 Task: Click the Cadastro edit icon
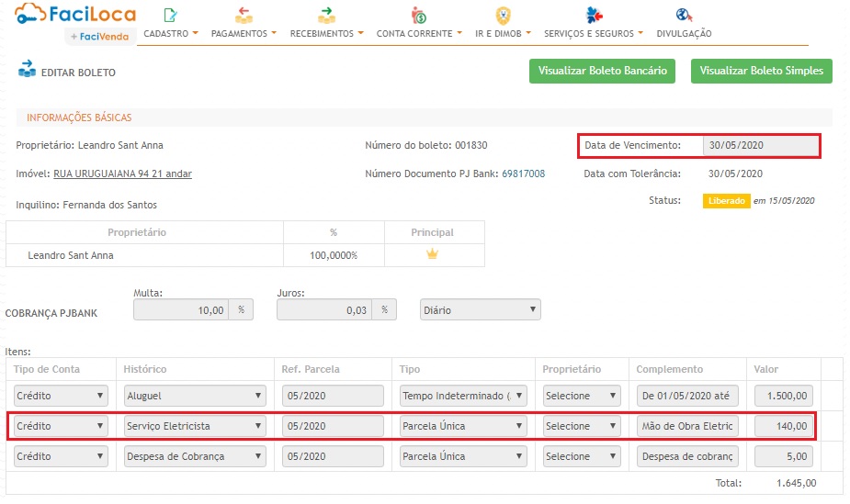(x=170, y=15)
